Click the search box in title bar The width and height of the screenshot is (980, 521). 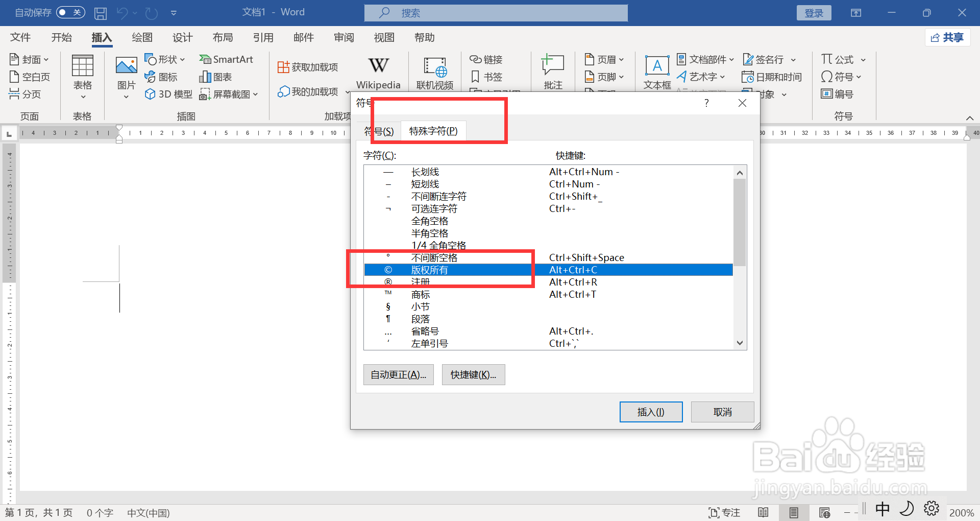496,13
